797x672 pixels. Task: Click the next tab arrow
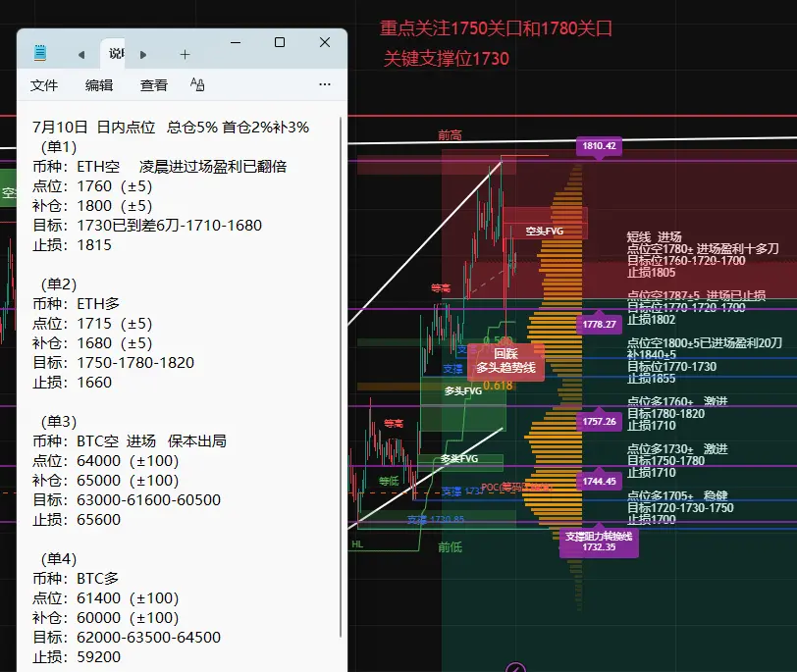(143, 54)
